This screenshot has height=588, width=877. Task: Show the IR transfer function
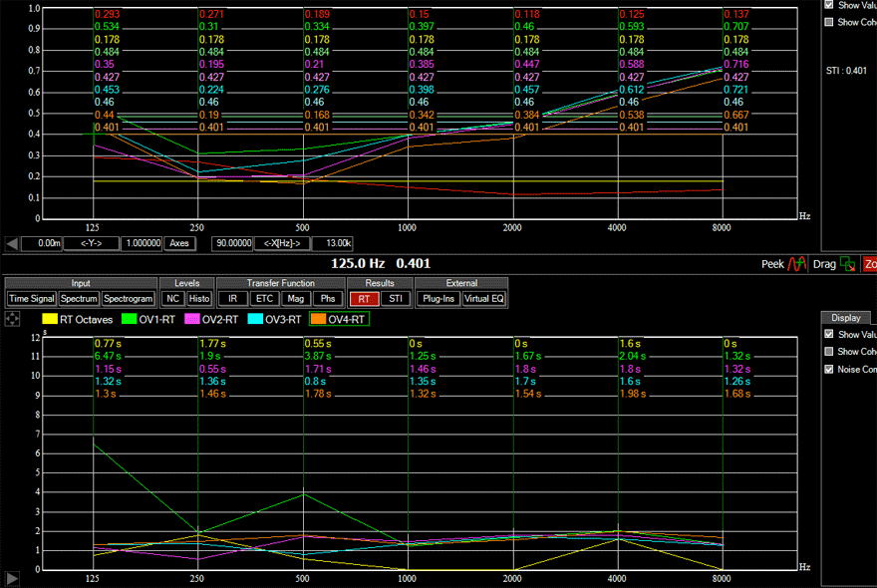[x=232, y=299]
